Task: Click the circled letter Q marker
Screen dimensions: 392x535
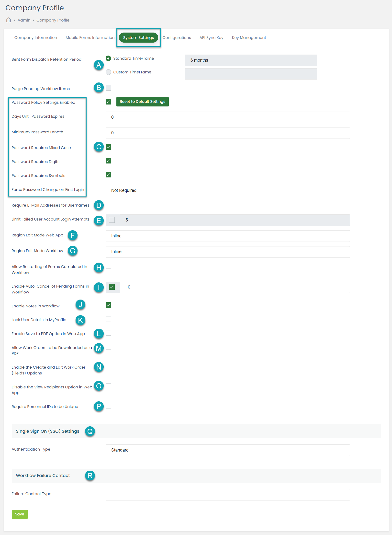Action: point(90,431)
